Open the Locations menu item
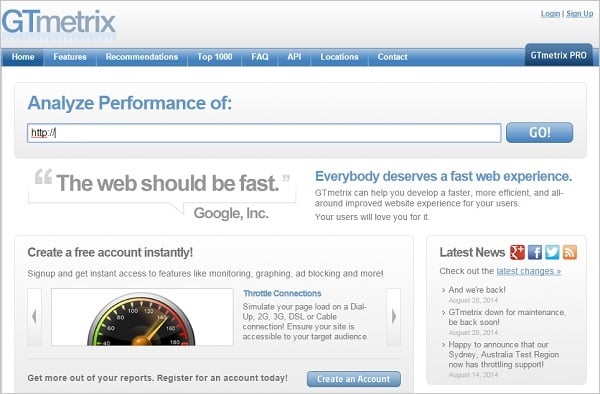600x394 pixels. click(x=339, y=57)
